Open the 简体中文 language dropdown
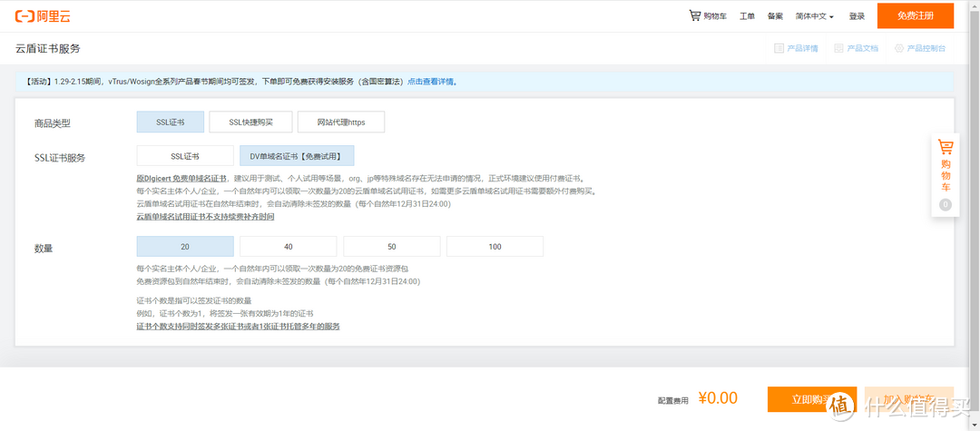 (814, 16)
